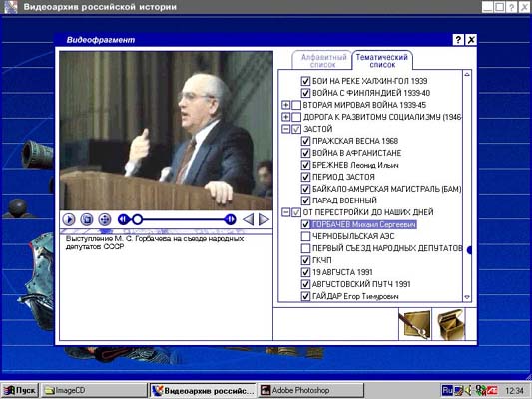Viewport: 532px width, 399px height.
Task: Collapse ОТ ПЕРЕСТРОЙКИ ДО НАШИХ ДНЕЙ section
Action: (286, 212)
